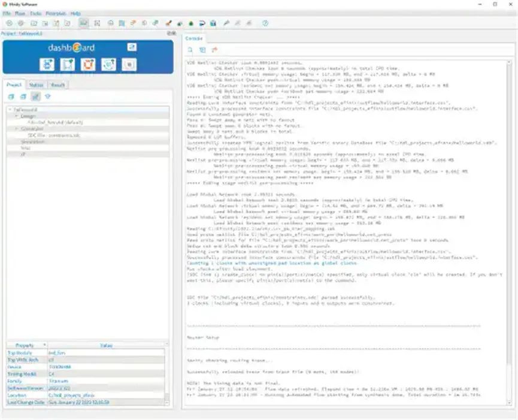Open the Help menu
Screen dimensions: 518x420
coord(75,13)
